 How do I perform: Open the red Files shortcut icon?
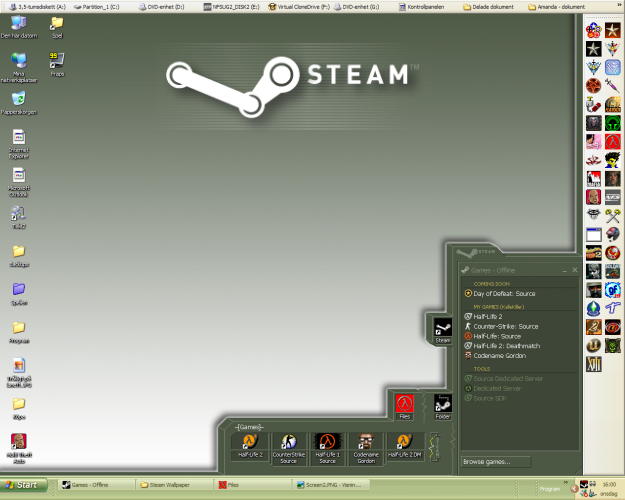(404, 402)
